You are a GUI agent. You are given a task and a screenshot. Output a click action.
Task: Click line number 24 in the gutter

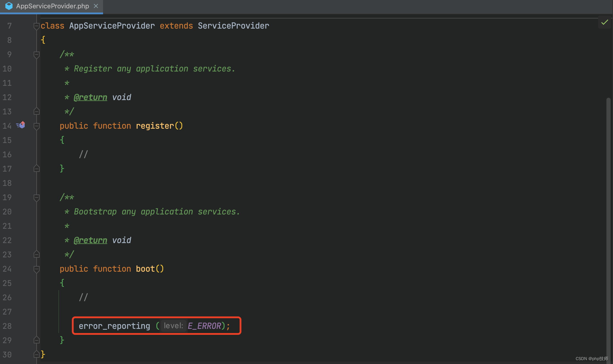pos(7,269)
